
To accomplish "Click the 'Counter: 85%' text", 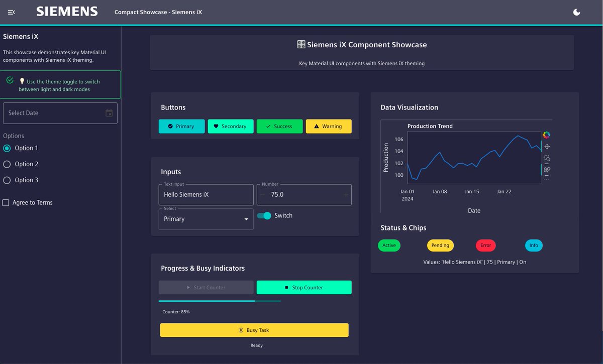I will click(x=176, y=312).
